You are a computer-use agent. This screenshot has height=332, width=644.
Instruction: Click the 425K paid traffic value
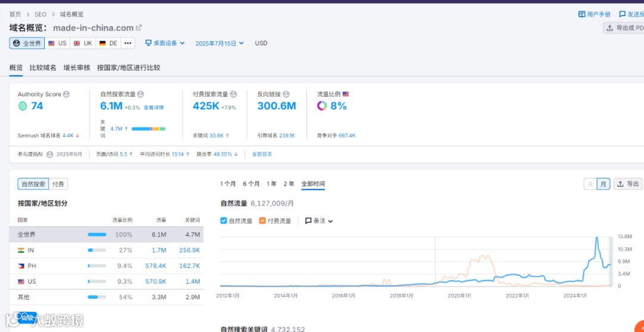click(206, 106)
